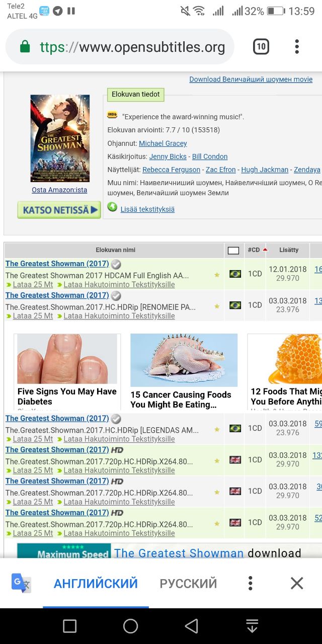Open translate bar options three-dot menu
Image resolution: width=322 pixels, height=644 pixels.
(x=250, y=583)
